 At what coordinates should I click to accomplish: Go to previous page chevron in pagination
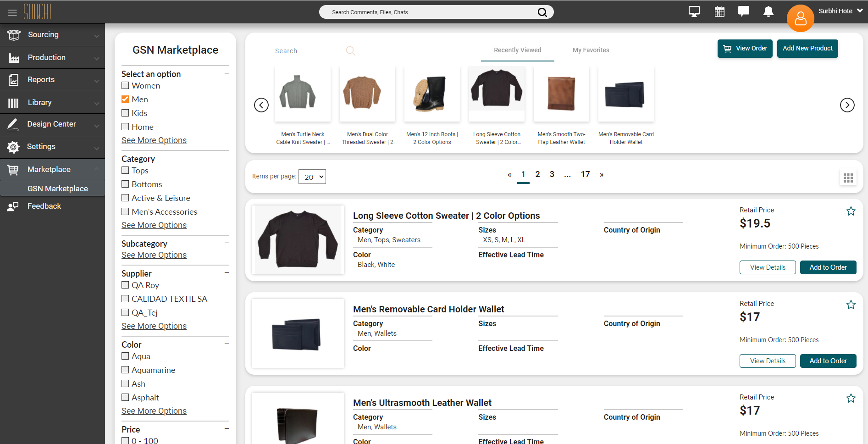(509, 175)
